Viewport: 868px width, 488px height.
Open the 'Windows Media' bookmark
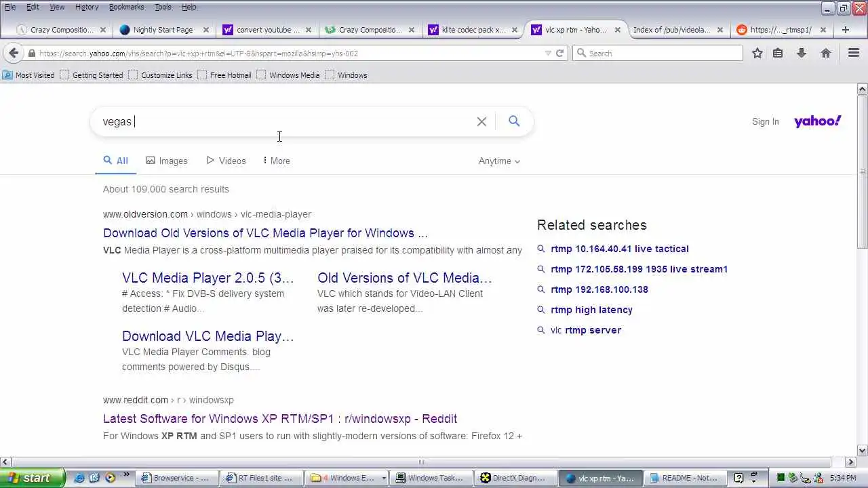(288, 75)
